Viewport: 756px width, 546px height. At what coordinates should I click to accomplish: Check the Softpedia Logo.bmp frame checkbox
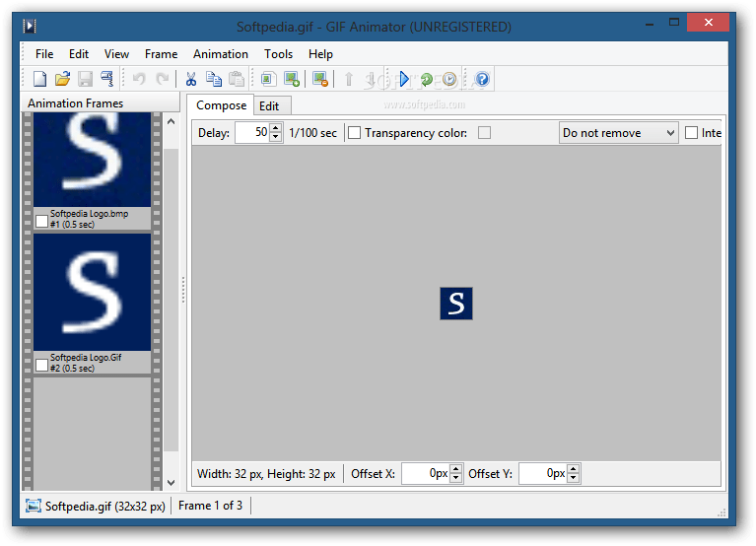pos(42,221)
